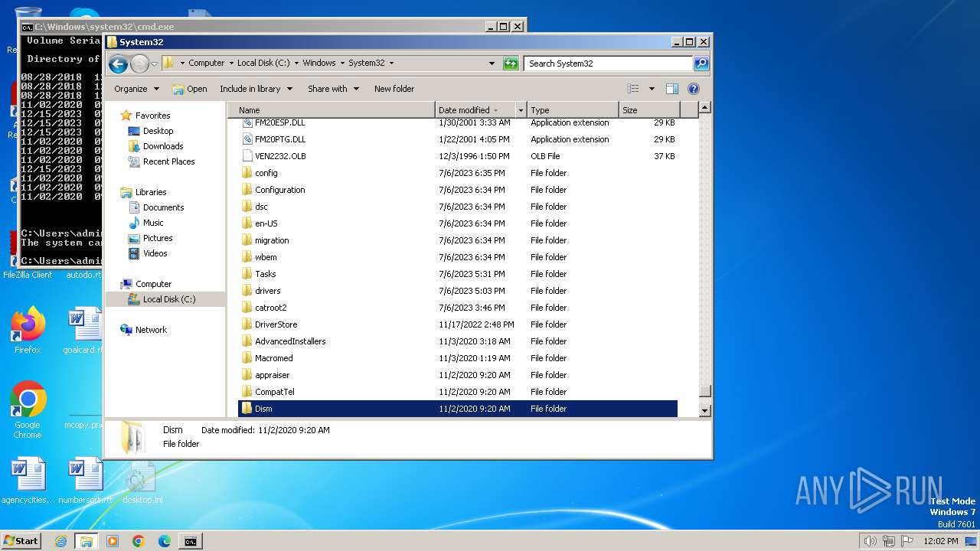The width and height of the screenshot is (980, 551).
Task: Click file list scroll down arrow
Action: (705, 411)
